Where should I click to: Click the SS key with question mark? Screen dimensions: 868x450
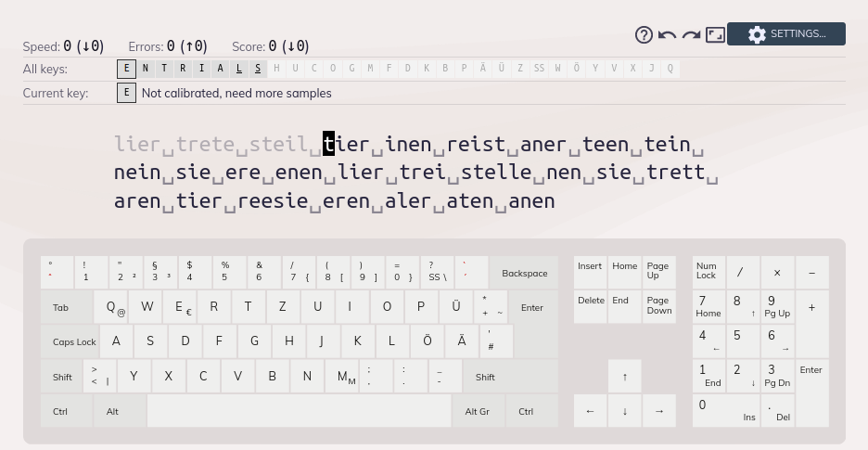[x=437, y=273]
